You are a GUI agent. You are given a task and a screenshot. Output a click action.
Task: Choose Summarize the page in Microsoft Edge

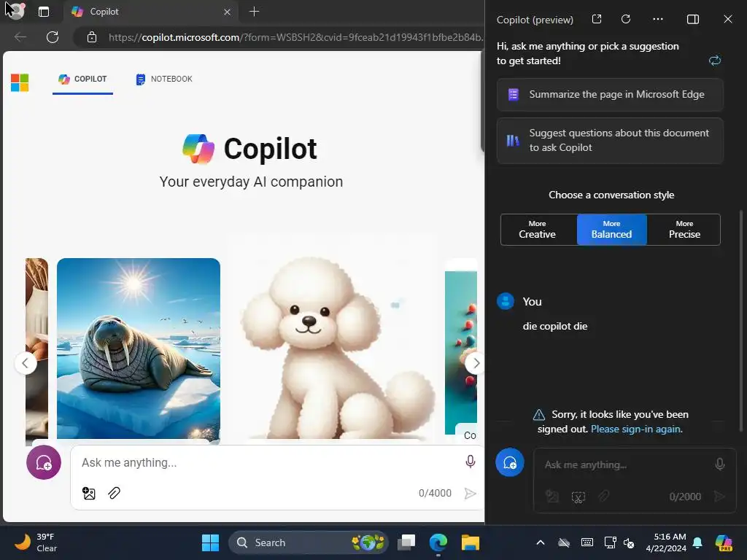click(x=610, y=95)
